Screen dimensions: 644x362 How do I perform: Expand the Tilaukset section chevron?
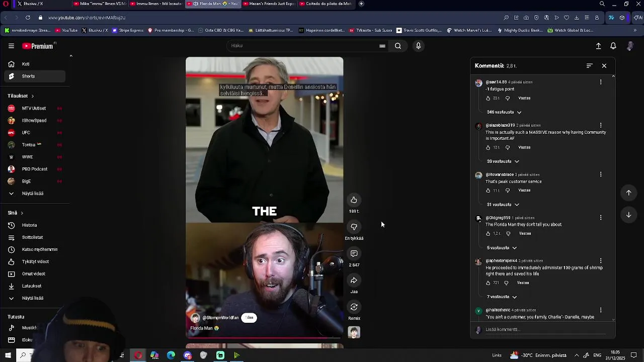point(32,96)
